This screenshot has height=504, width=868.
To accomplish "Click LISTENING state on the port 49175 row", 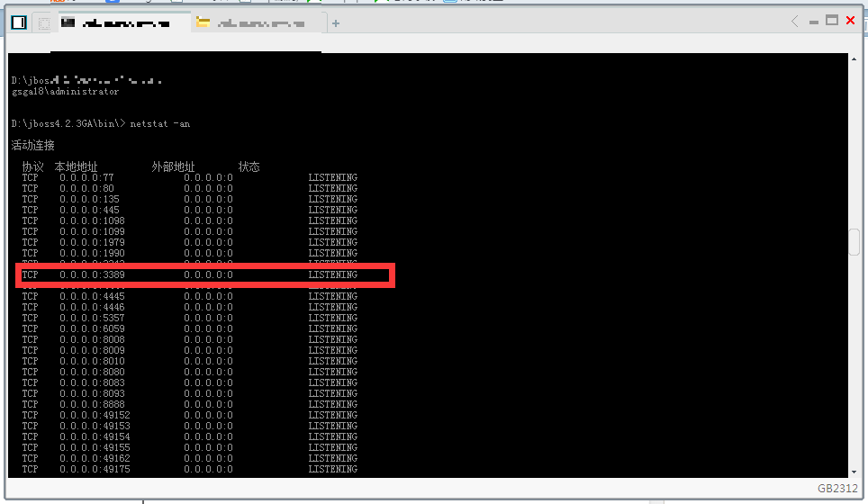I will (332, 469).
